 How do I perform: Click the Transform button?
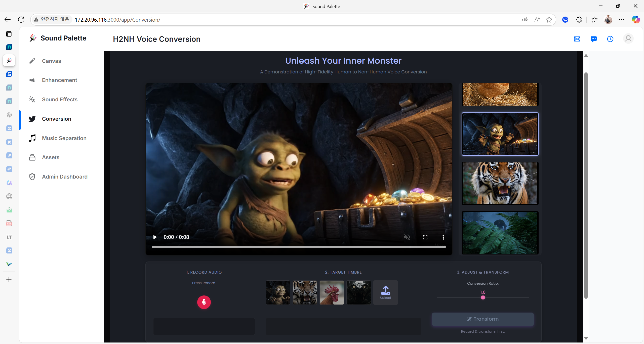[483, 319]
